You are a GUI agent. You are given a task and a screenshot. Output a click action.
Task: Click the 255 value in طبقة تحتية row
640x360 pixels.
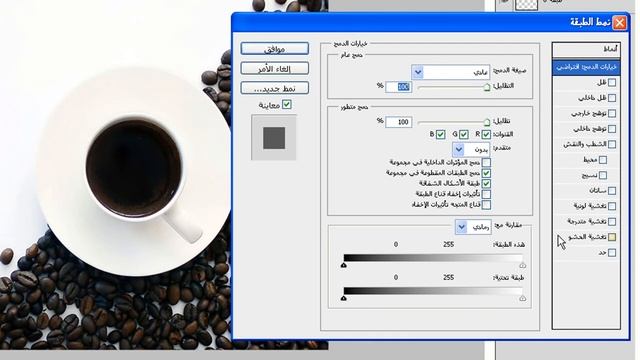(x=449, y=278)
